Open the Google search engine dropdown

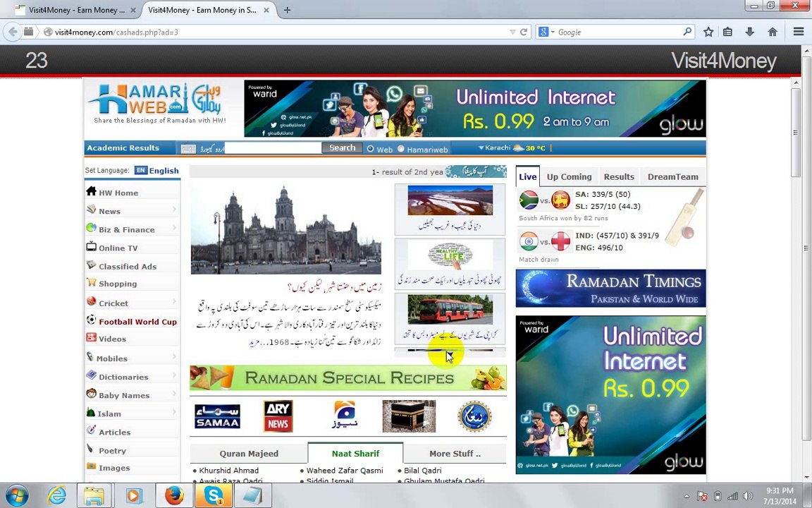pyautogui.click(x=547, y=32)
